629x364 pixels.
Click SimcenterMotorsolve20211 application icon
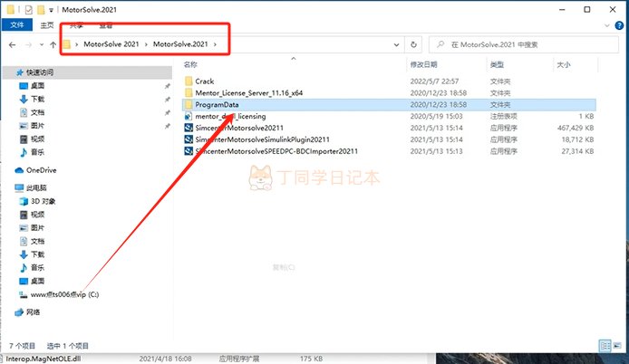click(x=189, y=128)
